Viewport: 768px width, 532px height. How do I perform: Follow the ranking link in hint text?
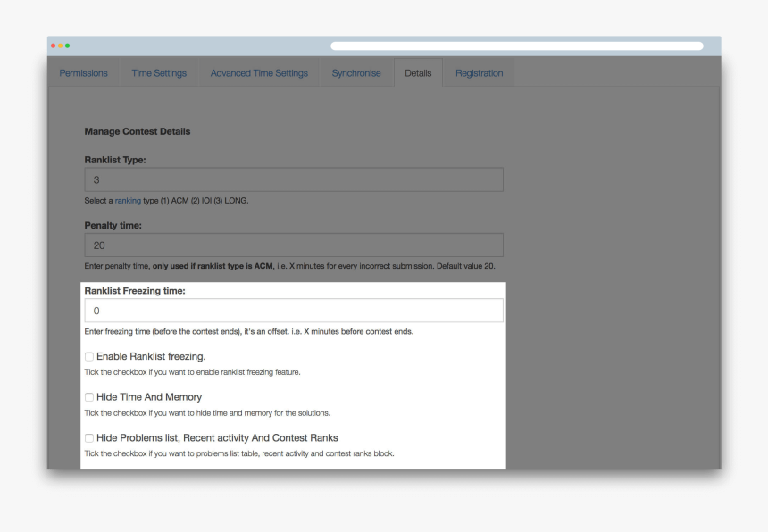pos(128,201)
